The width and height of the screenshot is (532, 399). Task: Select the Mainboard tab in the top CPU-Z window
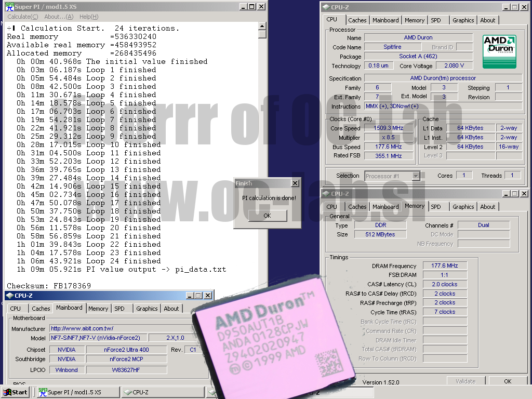385,20
